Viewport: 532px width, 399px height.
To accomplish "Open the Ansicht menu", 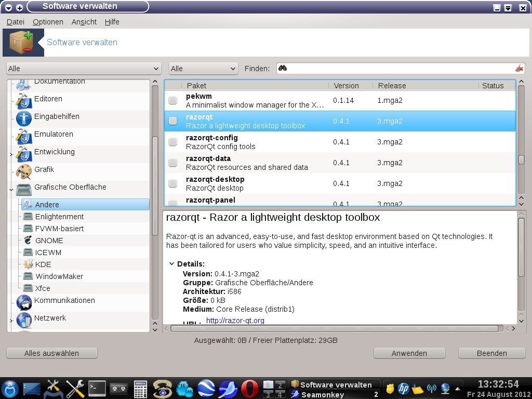I will coord(84,22).
